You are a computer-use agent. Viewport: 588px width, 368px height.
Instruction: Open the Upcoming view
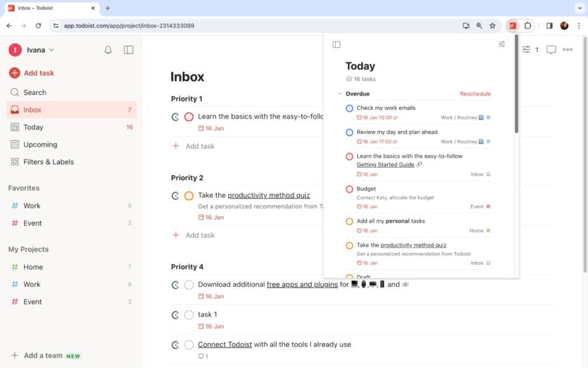41,144
